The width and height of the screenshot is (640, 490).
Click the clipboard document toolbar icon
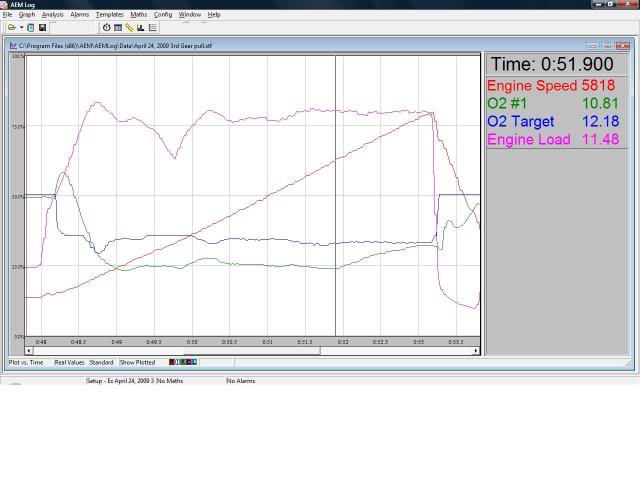(31, 27)
